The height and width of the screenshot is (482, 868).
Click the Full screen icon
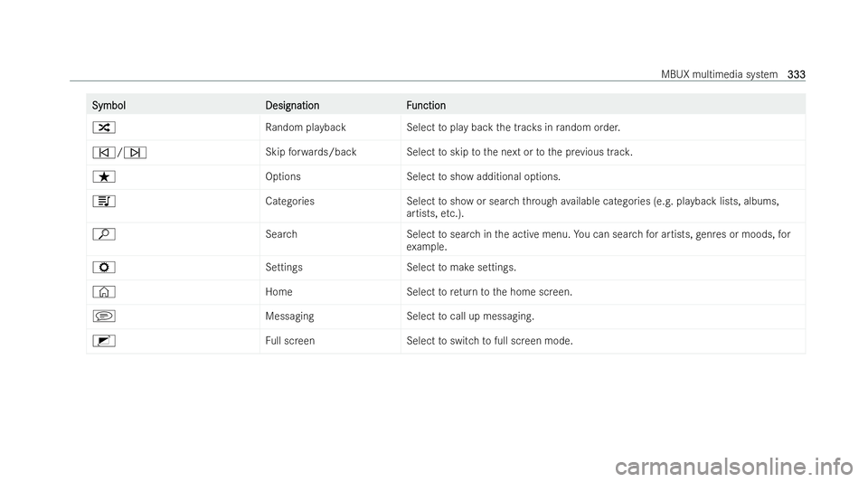pos(104,342)
